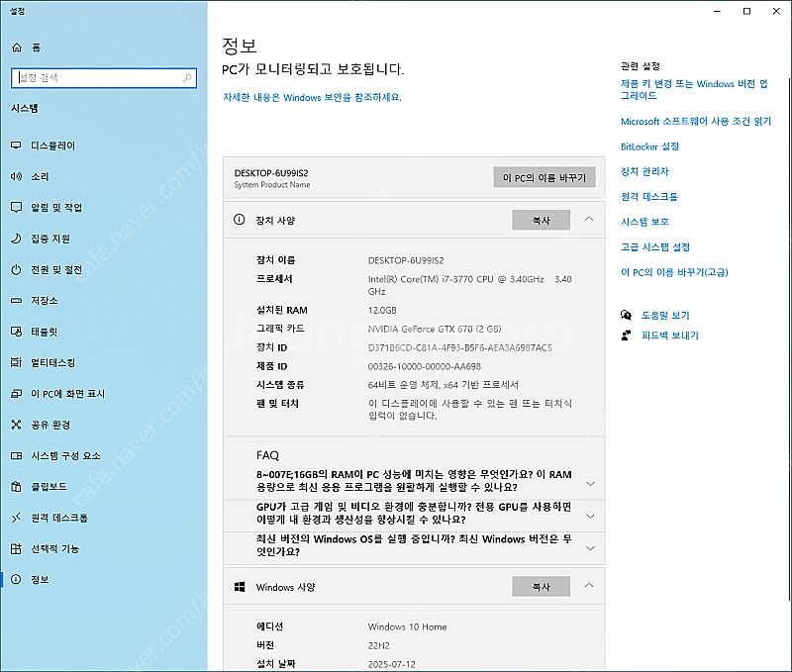The width and height of the screenshot is (792, 672).
Task: Switch to the 클립보드 settings page
Action: 104,487
